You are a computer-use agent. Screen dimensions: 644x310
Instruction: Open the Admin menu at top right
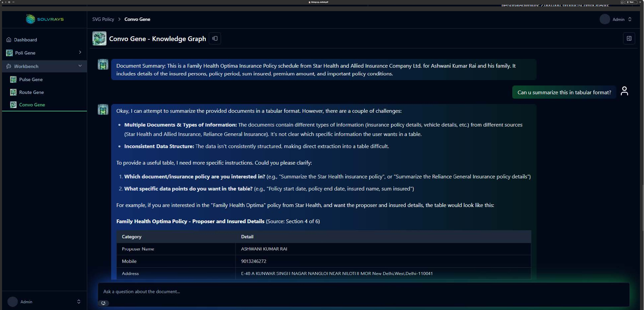click(x=615, y=19)
